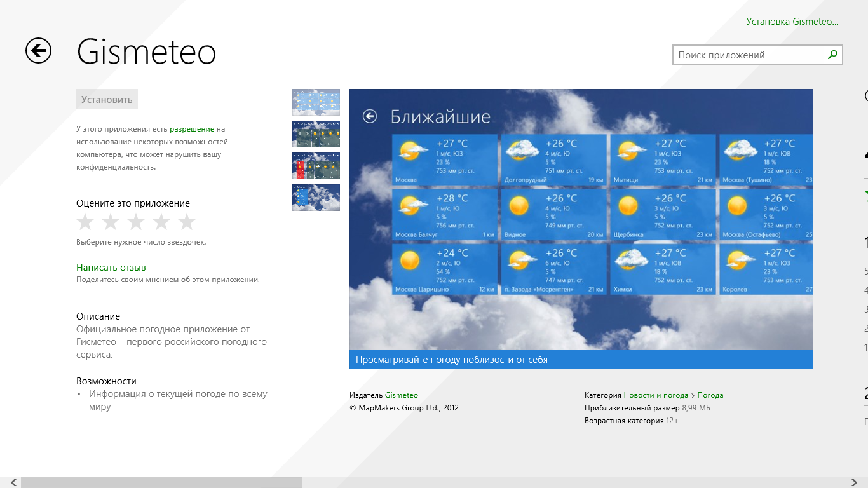Click the Описание heading
Screen dimensions: 868x488
point(98,316)
